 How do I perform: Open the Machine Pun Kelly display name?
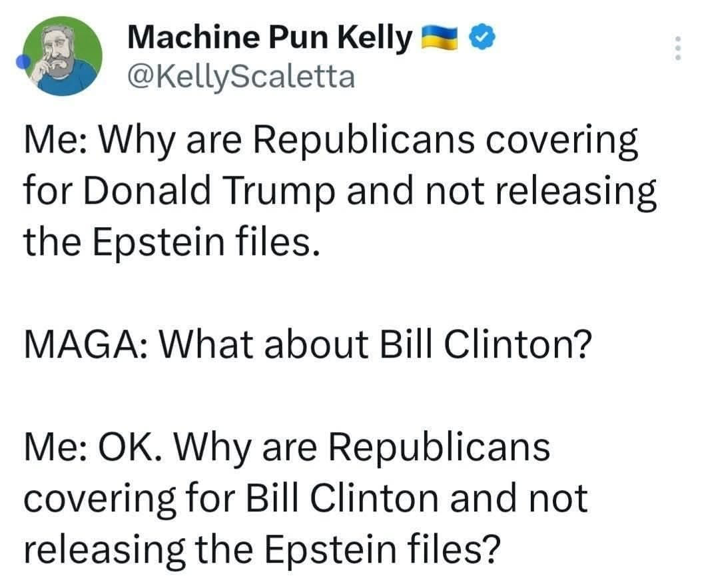pos(270,39)
